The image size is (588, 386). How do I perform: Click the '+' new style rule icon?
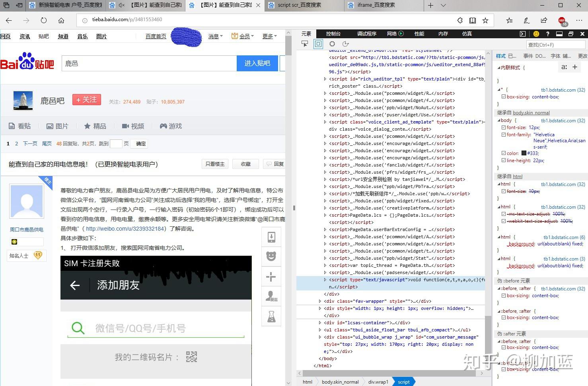point(574,67)
